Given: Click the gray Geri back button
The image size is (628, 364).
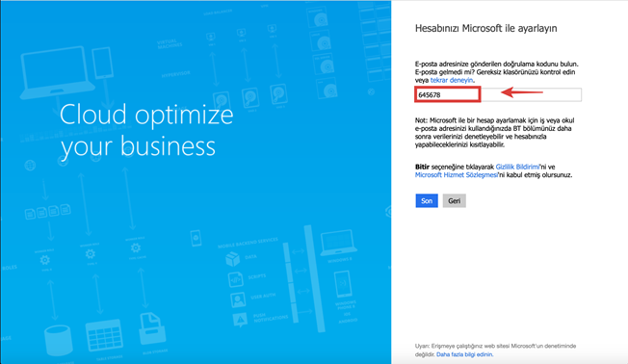Looking at the screenshot, I should pyautogui.click(x=455, y=200).
